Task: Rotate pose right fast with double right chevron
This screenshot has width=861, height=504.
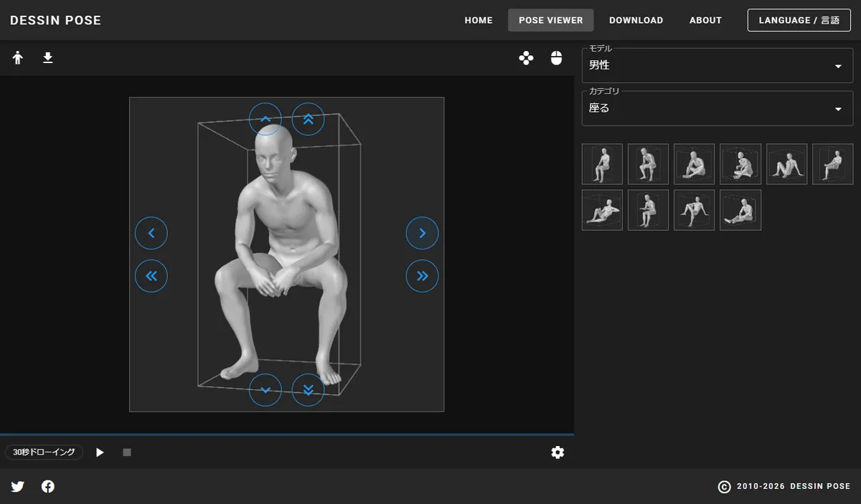Action: coord(423,276)
